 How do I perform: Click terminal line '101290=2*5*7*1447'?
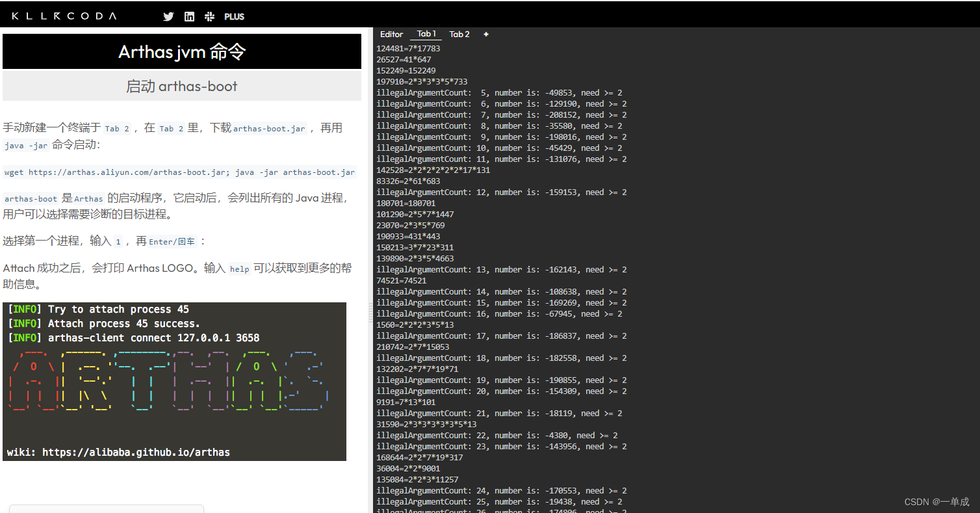[415, 215]
